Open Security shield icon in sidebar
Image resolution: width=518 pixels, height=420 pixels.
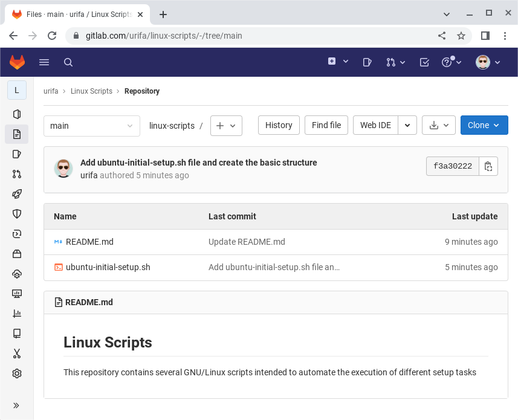[x=17, y=214]
